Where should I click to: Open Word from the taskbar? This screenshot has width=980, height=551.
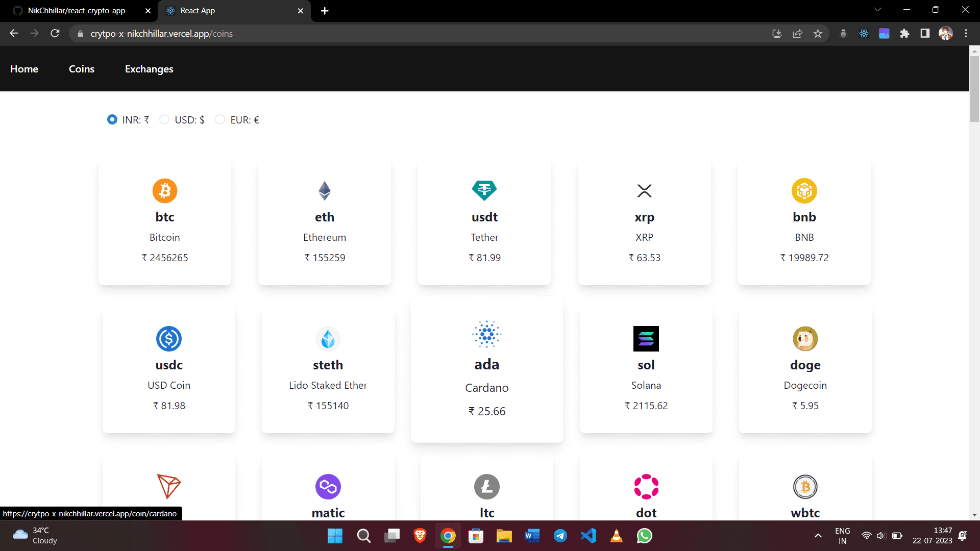pyautogui.click(x=532, y=536)
